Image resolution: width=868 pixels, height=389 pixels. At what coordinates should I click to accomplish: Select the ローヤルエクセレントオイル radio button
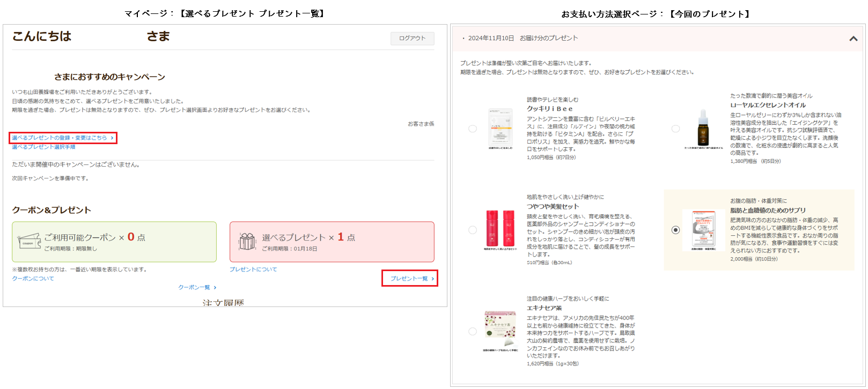click(x=675, y=129)
